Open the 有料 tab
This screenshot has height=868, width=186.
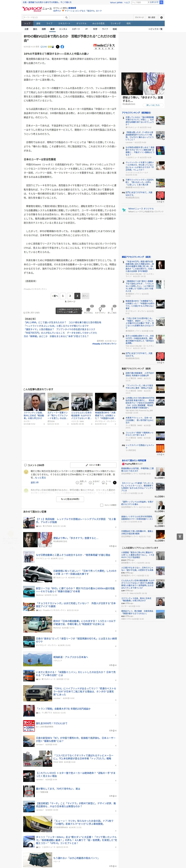tap(128, 24)
